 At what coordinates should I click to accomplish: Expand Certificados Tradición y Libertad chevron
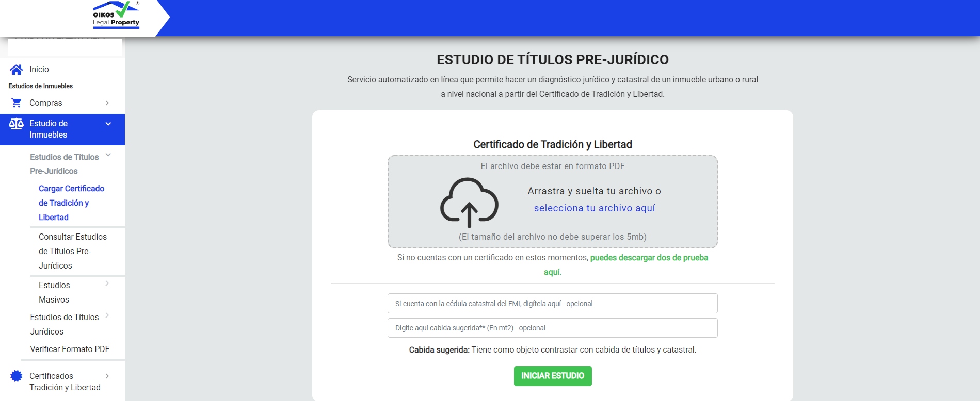pos(107,376)
